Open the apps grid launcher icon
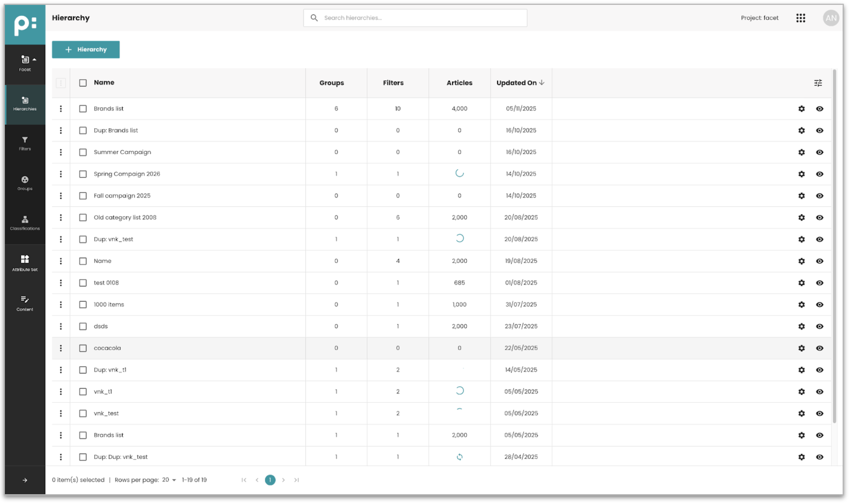 point(800,18)
